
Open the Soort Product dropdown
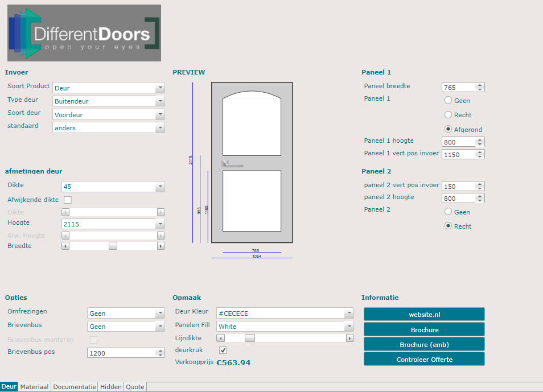[108, 88]
